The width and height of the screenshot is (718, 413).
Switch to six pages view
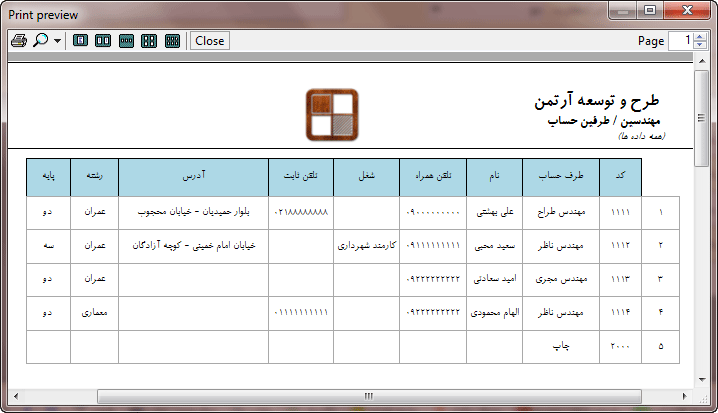pyautogui.click(x=172, y=41)
